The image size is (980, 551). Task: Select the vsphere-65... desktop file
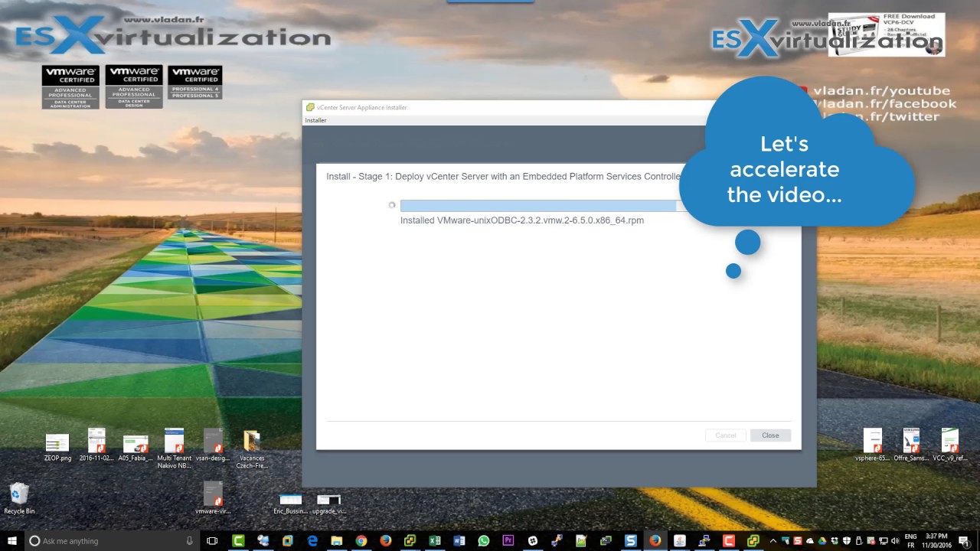pos(873,445)
